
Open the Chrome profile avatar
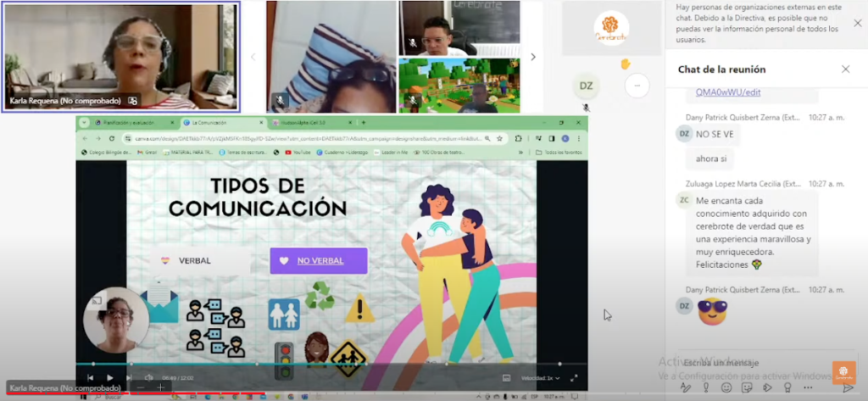click(x=565, y=138)
